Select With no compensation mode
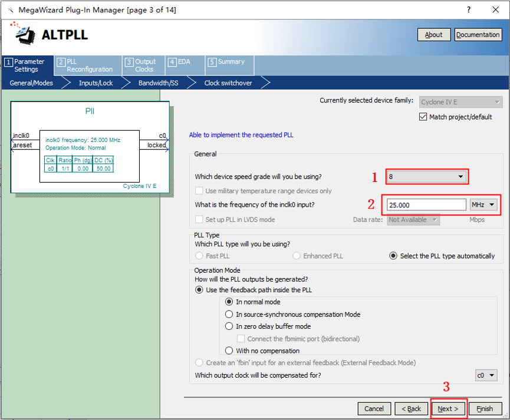The width and height of the screenshot is (510, 420). 229,350
